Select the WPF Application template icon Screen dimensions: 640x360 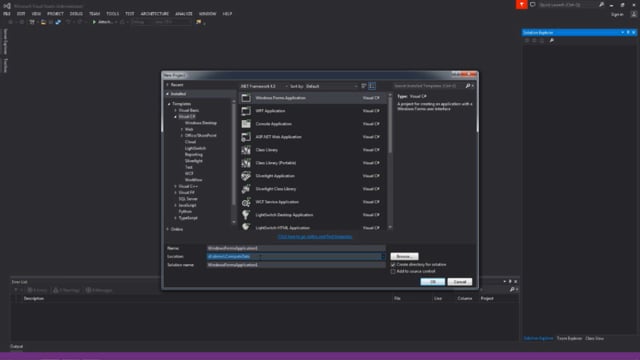pos(246,111)
